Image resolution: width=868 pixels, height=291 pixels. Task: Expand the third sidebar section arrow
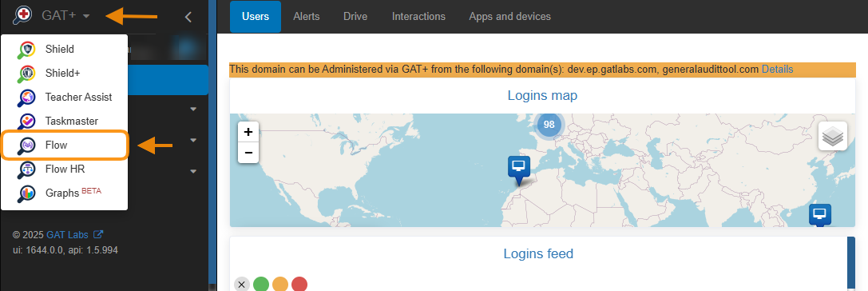[x=193, y=171]
